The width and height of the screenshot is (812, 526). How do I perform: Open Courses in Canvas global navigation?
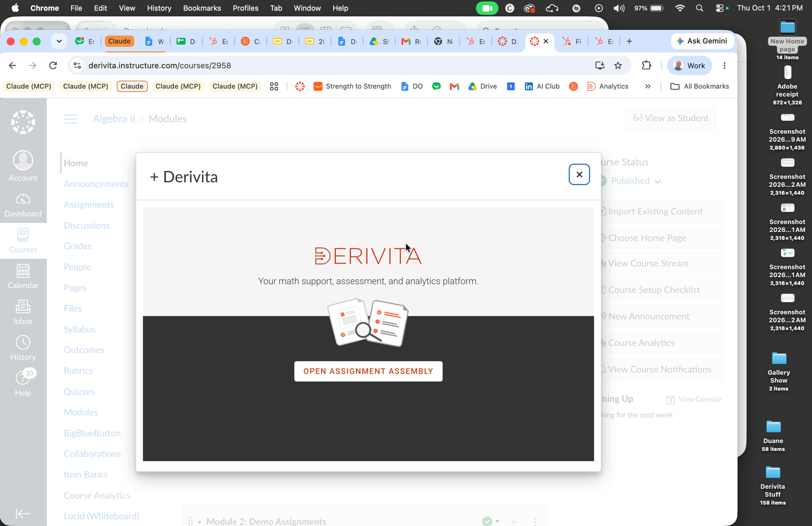pyautogui.click(x=23, y=241)
